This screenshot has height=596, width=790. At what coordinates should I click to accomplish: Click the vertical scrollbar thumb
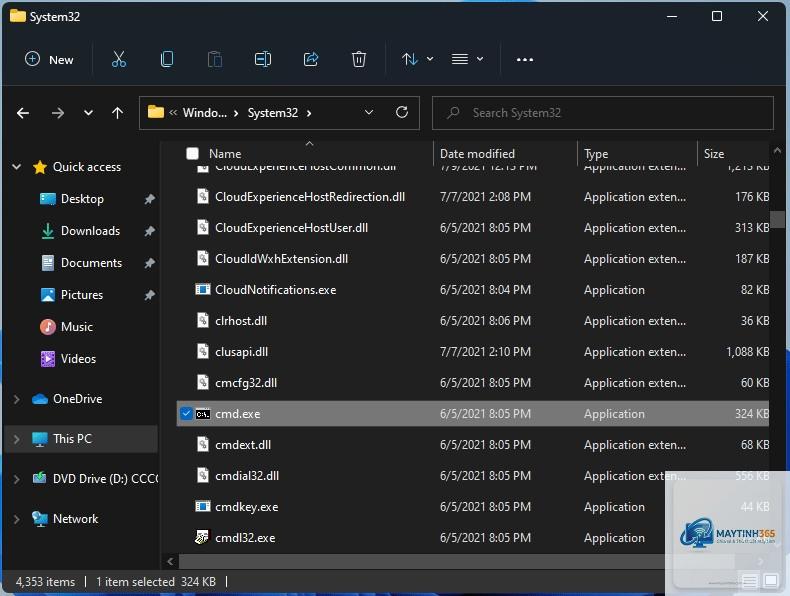[777, 219]
